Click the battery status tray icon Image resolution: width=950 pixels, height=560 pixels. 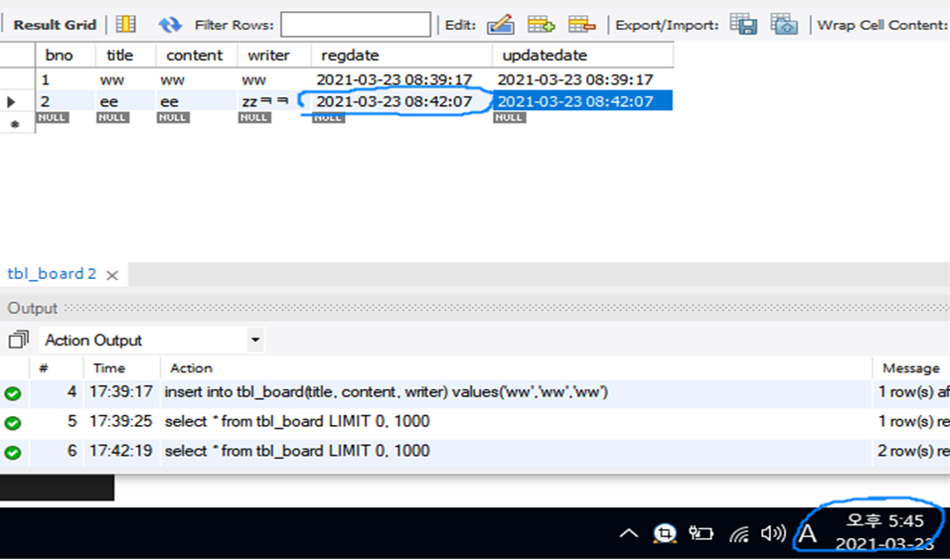(x=701, y=533)
